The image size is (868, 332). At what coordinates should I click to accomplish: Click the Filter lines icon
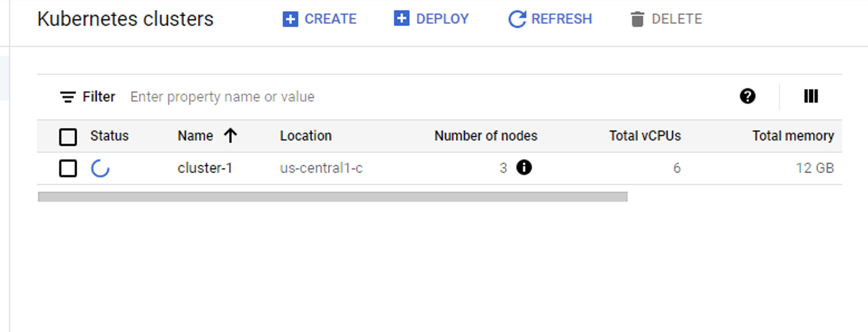tap(68, 97)
